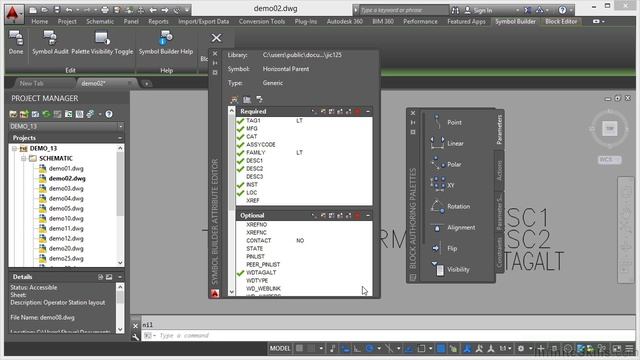Click Project Manager help question icon
The width and height of the screenshot is (640, 360).
coord(109,114)
